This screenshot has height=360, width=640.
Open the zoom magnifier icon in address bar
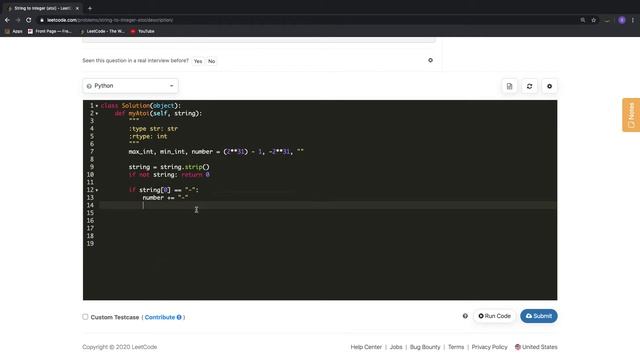(582, 20)
